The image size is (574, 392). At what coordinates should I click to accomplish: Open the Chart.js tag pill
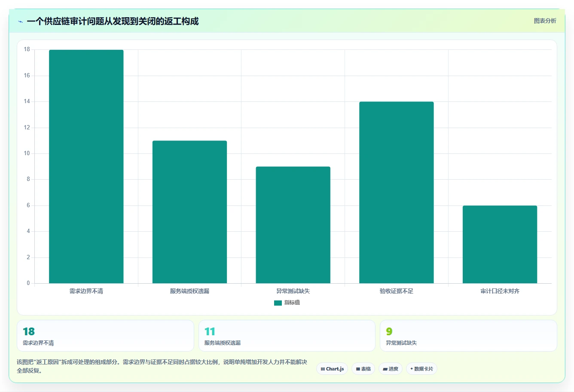click(x=332, y=369)
